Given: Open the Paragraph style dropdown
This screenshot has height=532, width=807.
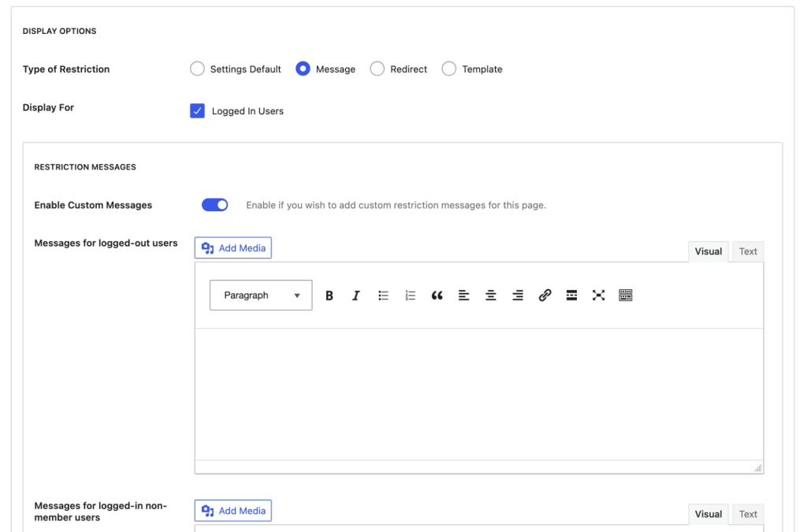Looking at the screenshot, I should pos(260,295).
